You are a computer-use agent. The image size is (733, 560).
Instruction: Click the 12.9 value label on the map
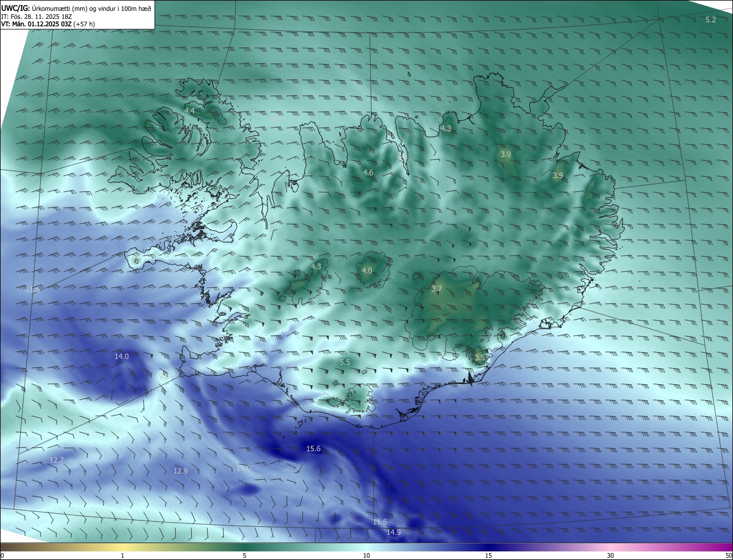click(180, 471)
